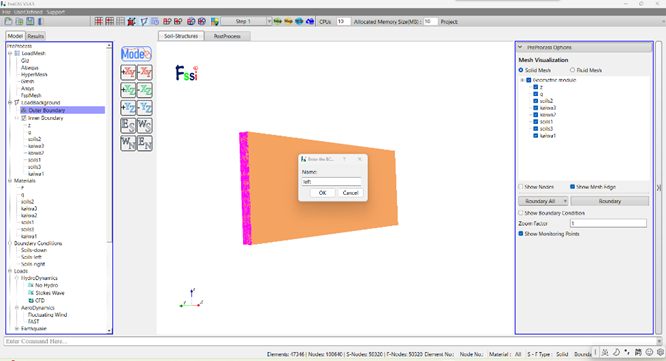Viewport: 666px width, 361px height.
Task: Click the save project toolbar icon
Action: pyautogui.click(x=30, y=21)
